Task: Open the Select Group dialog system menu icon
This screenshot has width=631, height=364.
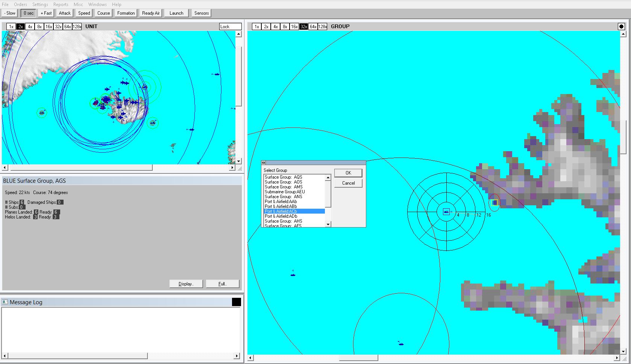Action: tap(264, 163)
